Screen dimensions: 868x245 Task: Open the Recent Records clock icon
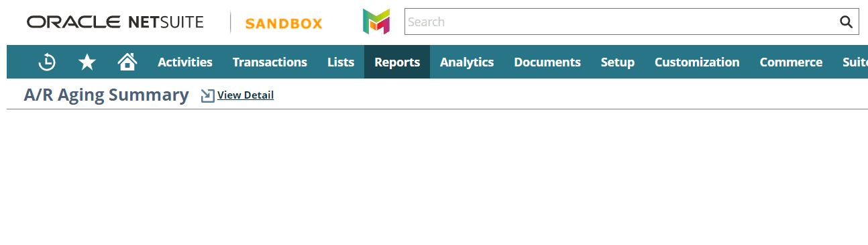click(x=47, y=62)
